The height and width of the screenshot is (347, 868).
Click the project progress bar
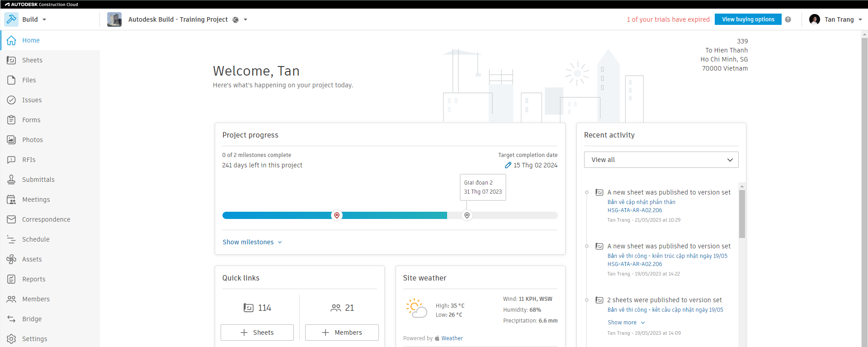(390, 215)
